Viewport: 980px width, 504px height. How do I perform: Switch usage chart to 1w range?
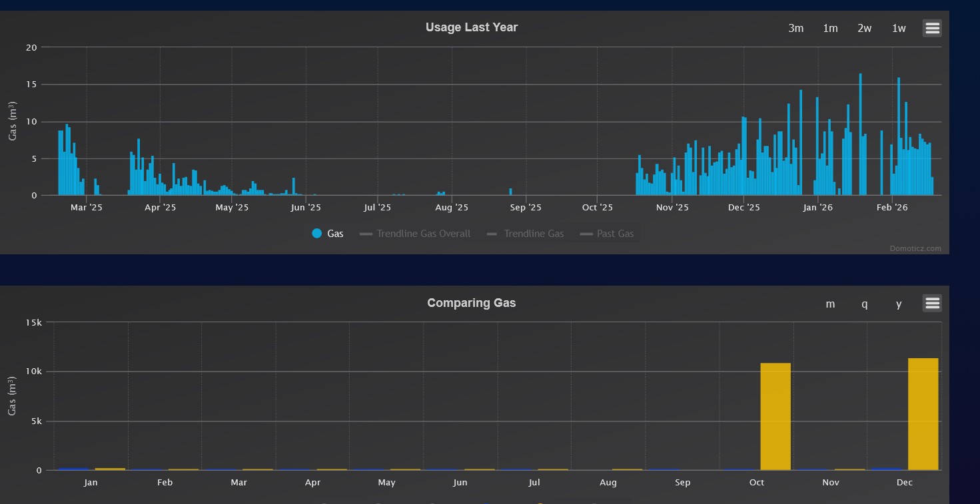point(899,28)
